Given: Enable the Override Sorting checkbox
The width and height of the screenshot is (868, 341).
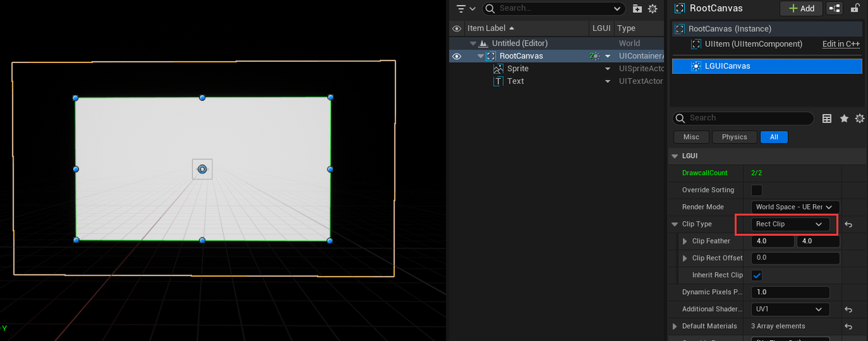Looking at the screenshot, I should point(757,190).
